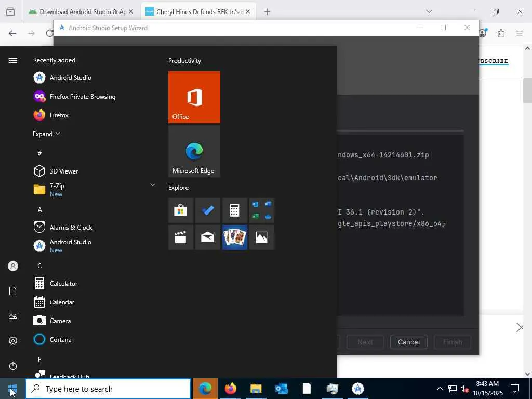
Task: Open Settings gear in Start sidebar
Action: (x=13, y=341)
